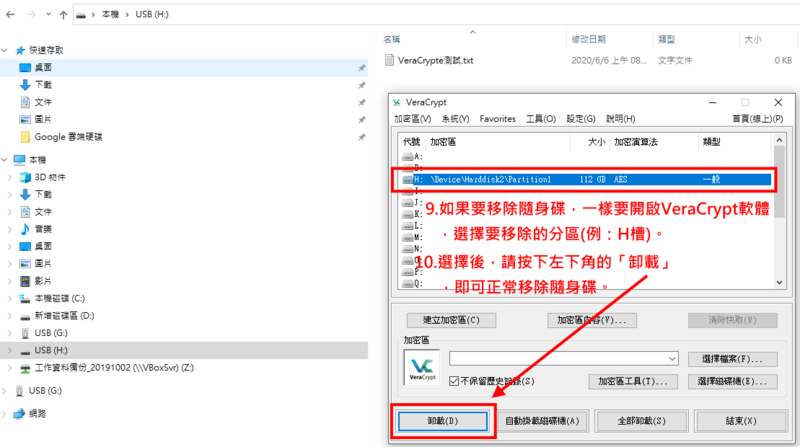Image resolution: width=800 pixels, height=447 pixels.
Task: Sort files by 修改日期 column
Action: tap(588, 39)
